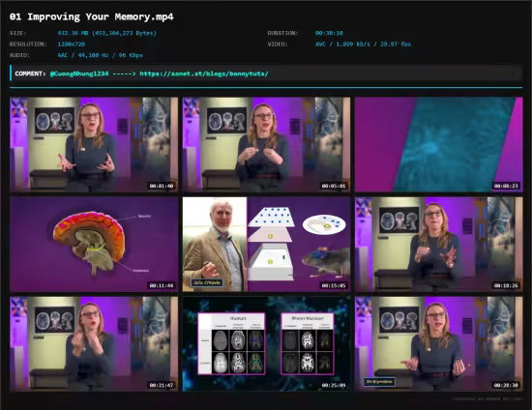Screen dimensions: 532x410
Task: Click the duration value 00:30:10
Action: click(x=329, y=33)
